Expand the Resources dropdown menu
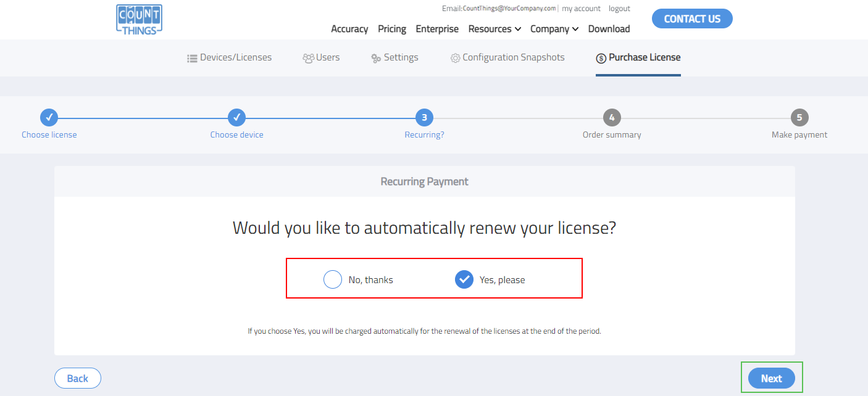The width and height of the screenshot is (868, 396). [x=495, y=29]
